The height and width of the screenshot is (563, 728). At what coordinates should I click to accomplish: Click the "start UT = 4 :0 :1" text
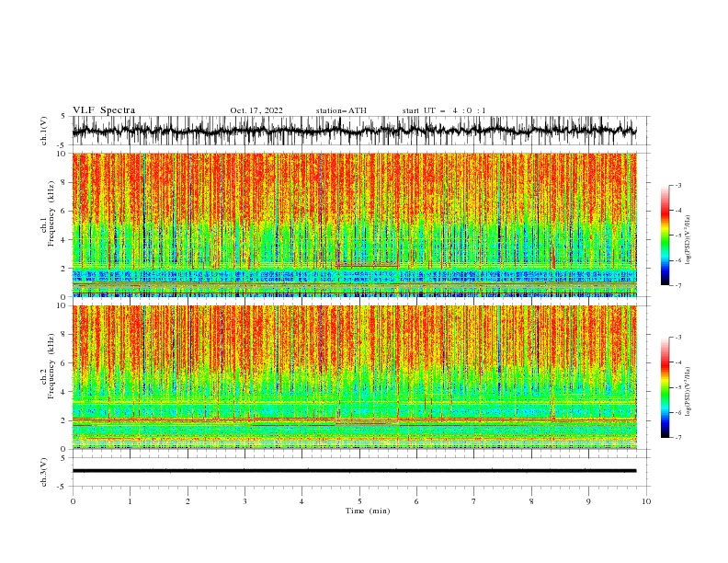coord(444,110)
